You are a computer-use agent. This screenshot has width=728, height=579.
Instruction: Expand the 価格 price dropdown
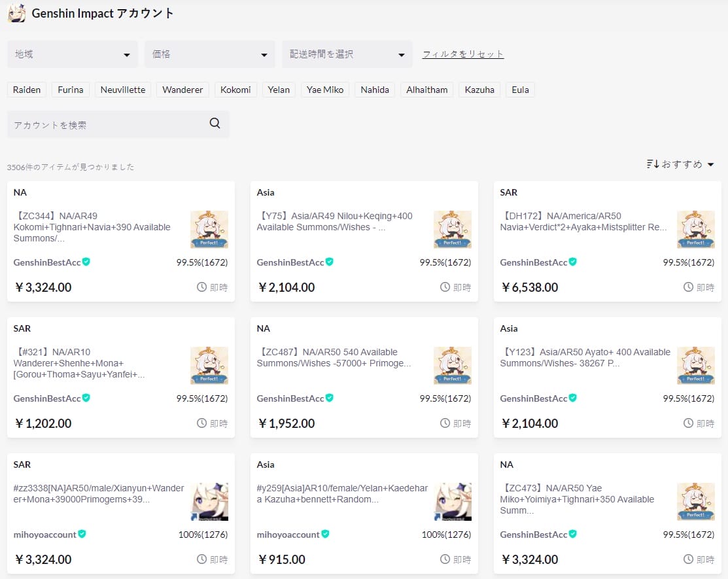coord(209,54)
